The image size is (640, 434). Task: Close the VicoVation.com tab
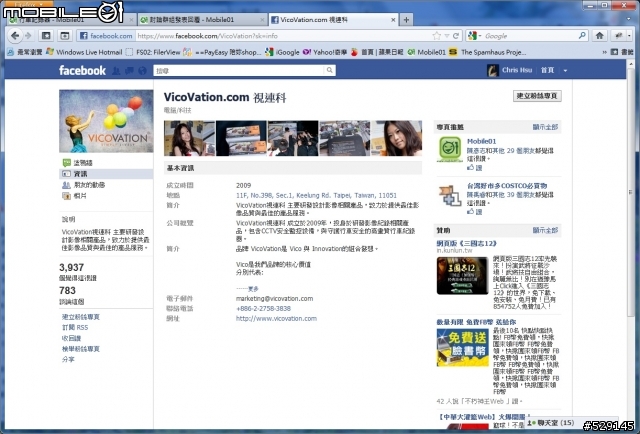[x=393, y=20]
